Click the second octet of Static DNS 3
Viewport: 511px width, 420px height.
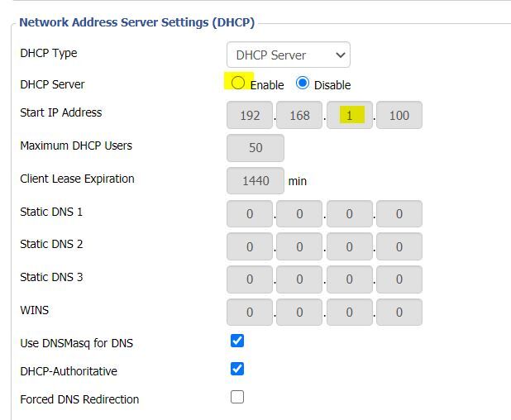coord(299,279)
